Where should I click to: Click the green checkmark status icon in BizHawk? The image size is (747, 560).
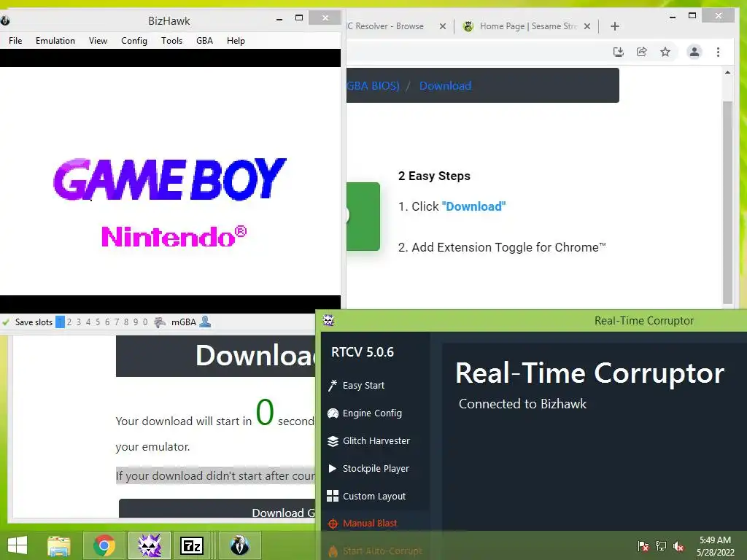coord(6,322)
